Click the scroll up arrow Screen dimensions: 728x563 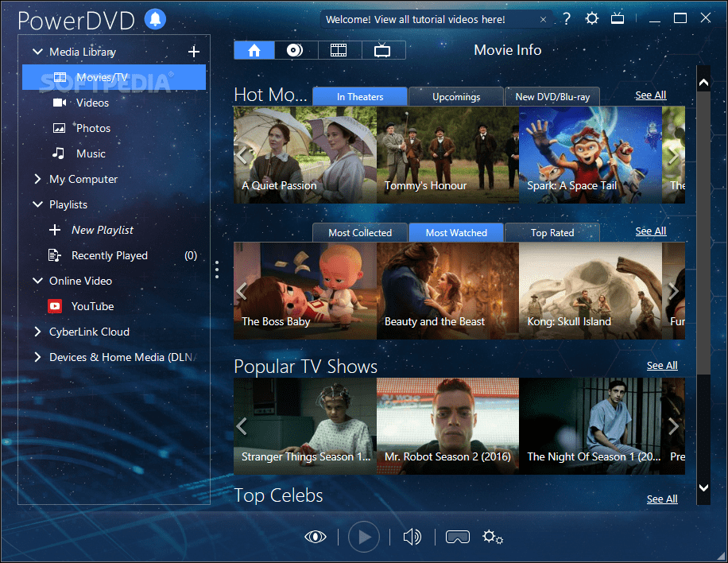(704, 83)
